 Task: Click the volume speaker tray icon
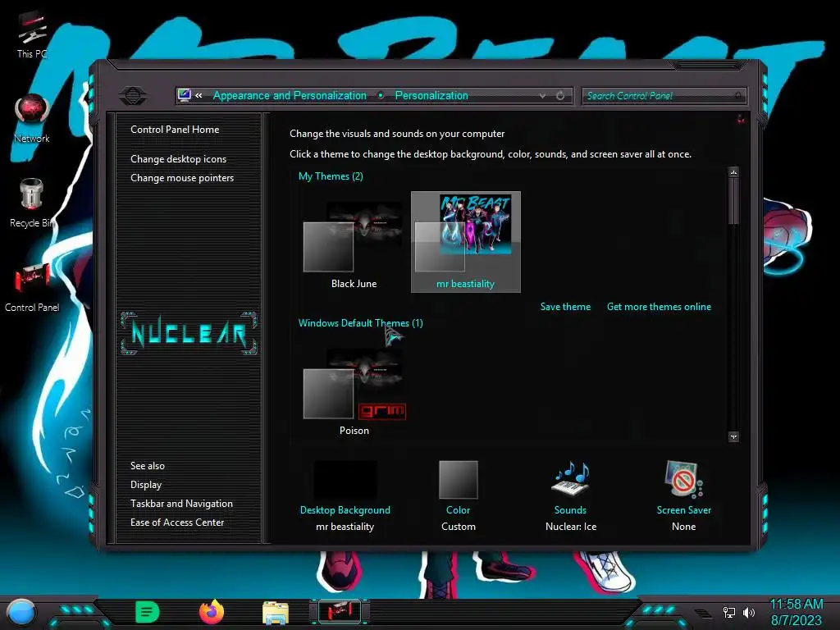(x=749, y=612)
